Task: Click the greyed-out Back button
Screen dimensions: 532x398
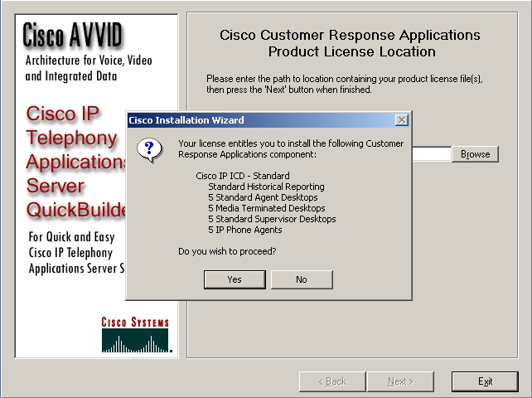Action: (x=332, y=381)
